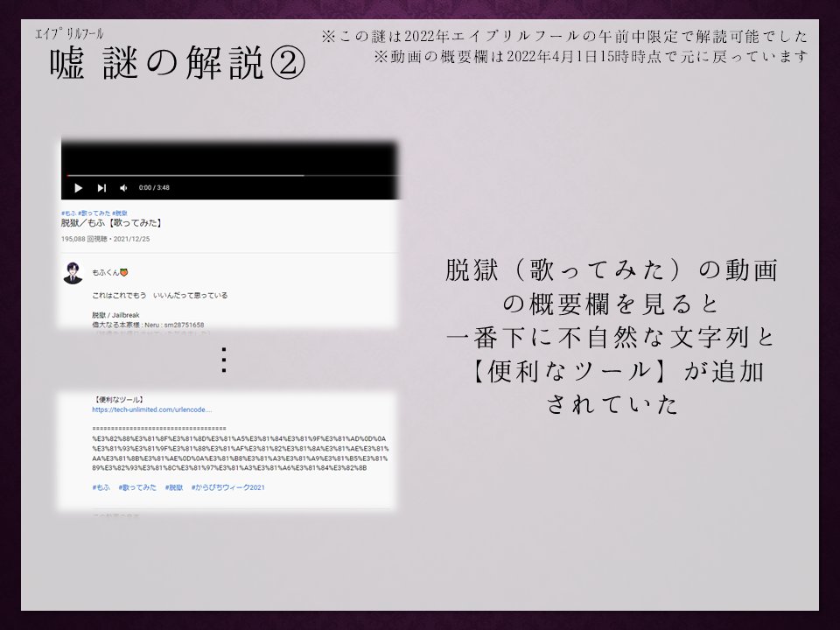
Task: Click the vertical ellipsis between the screenshots
Action: [x=224, y=360]
